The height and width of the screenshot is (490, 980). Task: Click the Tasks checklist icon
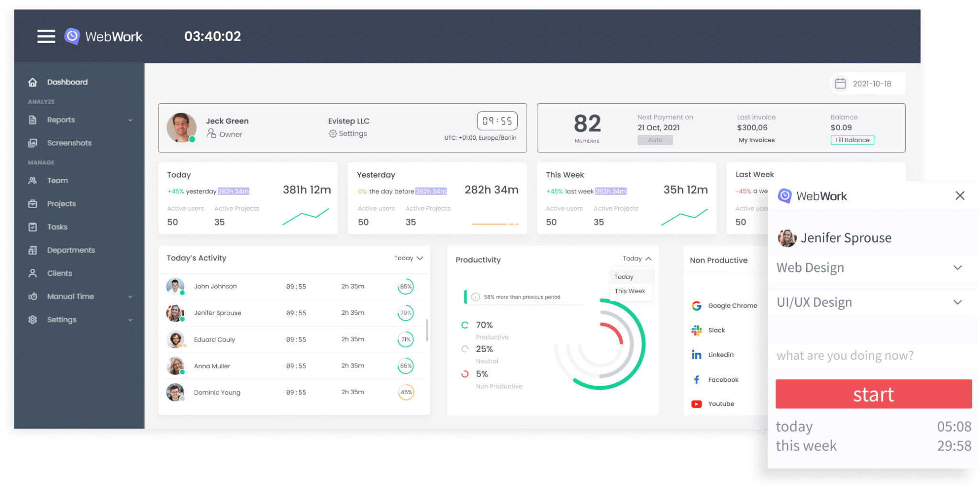(x=33, y=227)
